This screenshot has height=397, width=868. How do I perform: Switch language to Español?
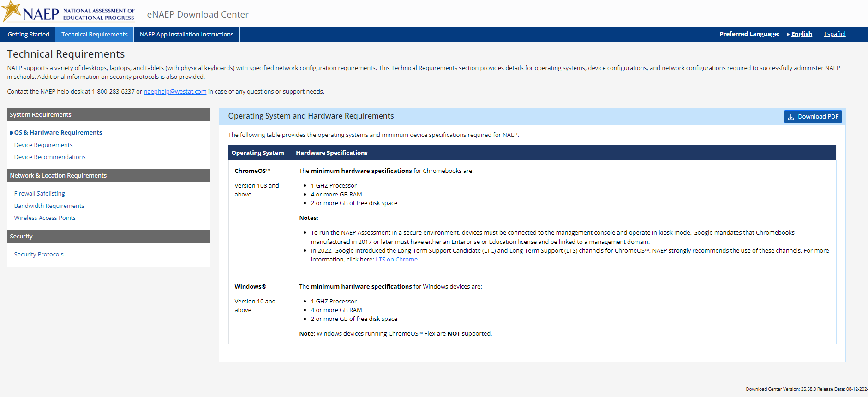(835, 34)
